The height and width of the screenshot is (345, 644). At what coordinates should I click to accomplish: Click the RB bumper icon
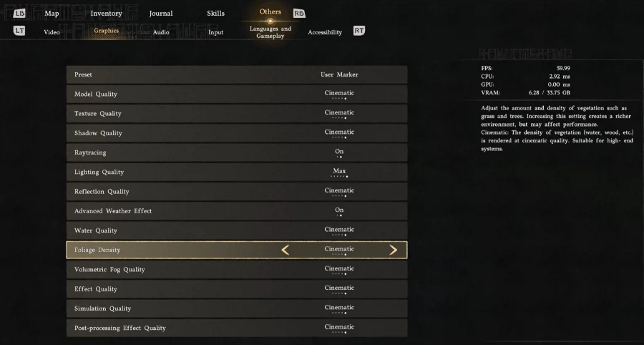(x=299, y=13)
